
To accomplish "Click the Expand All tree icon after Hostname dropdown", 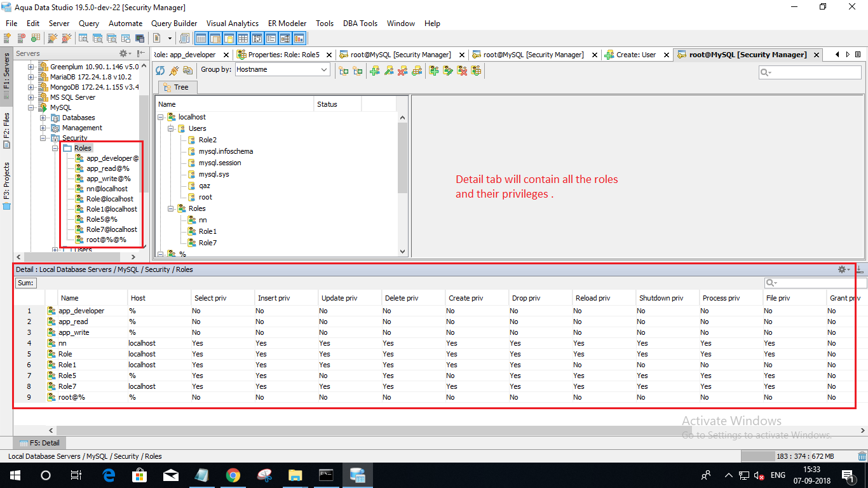I will click(x=344, y=71).
